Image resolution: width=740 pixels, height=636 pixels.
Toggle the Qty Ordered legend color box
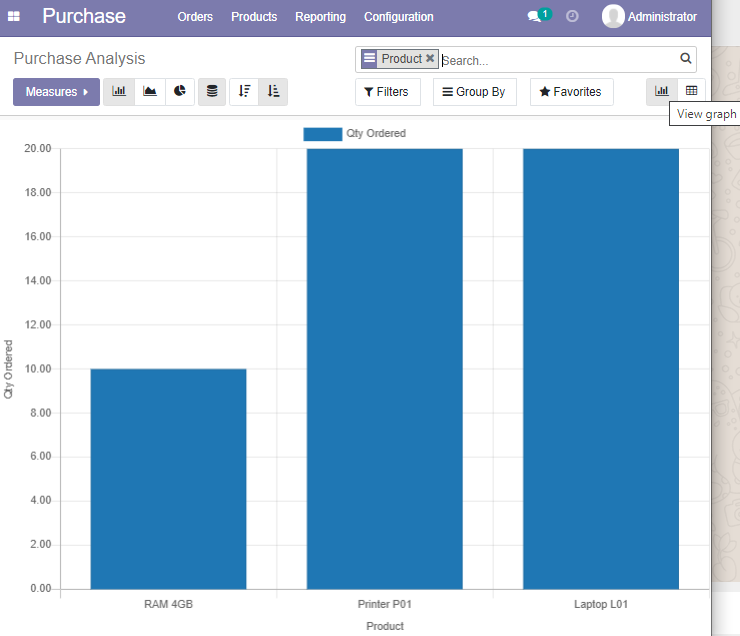point(322,134)
